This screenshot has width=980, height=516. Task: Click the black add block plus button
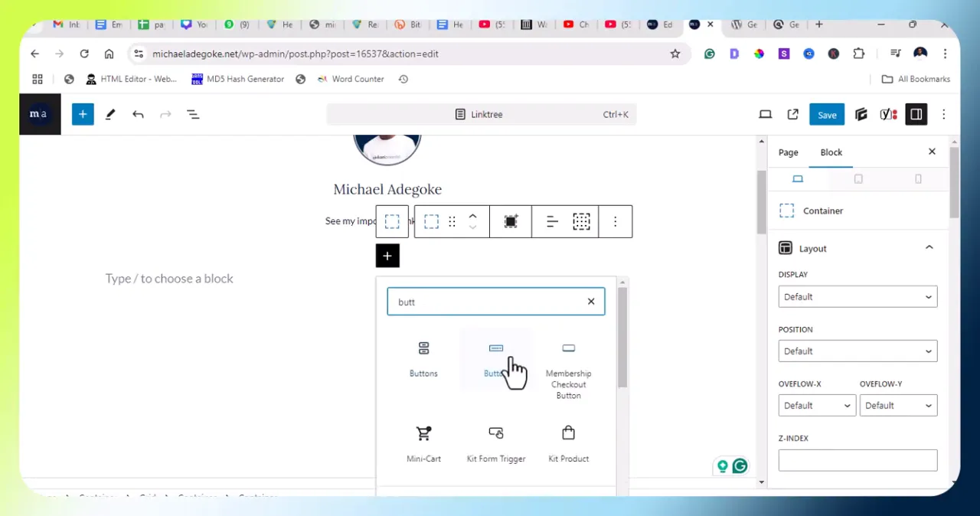(387, 256)
